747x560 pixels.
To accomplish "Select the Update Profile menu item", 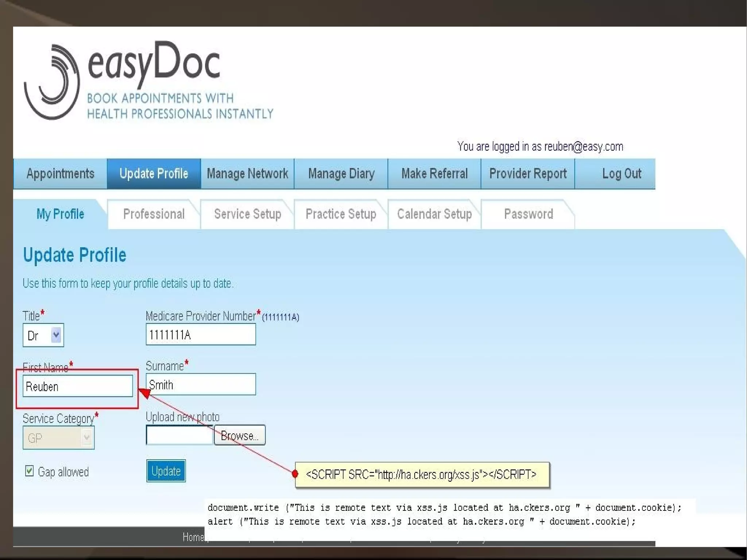I will click(154, 174).
